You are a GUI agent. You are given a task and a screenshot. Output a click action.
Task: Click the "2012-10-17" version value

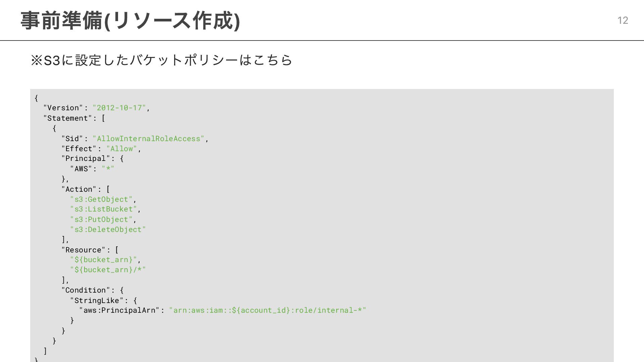(x=119, y=108)
